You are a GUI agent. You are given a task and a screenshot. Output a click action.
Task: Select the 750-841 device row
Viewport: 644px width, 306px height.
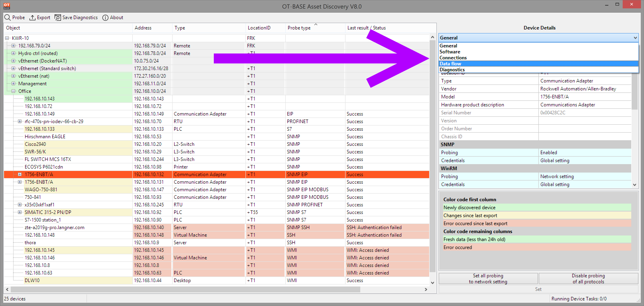[x=217, y=197]
